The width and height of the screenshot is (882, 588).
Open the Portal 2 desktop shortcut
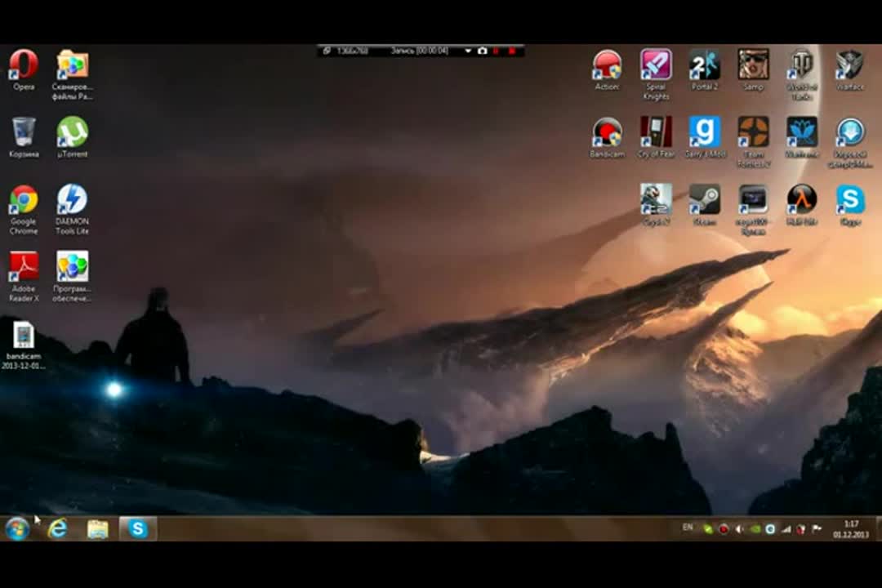pyautogui.click(x=704, y=65)
